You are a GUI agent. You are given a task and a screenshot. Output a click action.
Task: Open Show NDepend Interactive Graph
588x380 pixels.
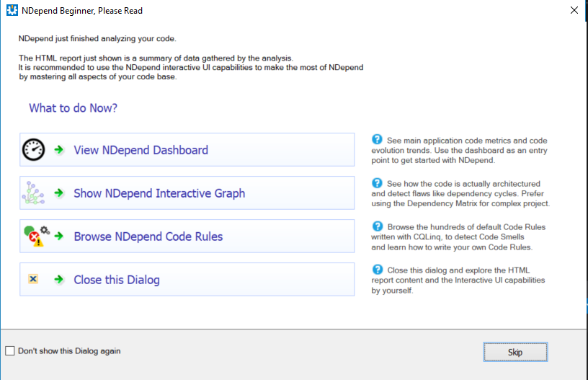pyautogui.click(x=187, y=193)
